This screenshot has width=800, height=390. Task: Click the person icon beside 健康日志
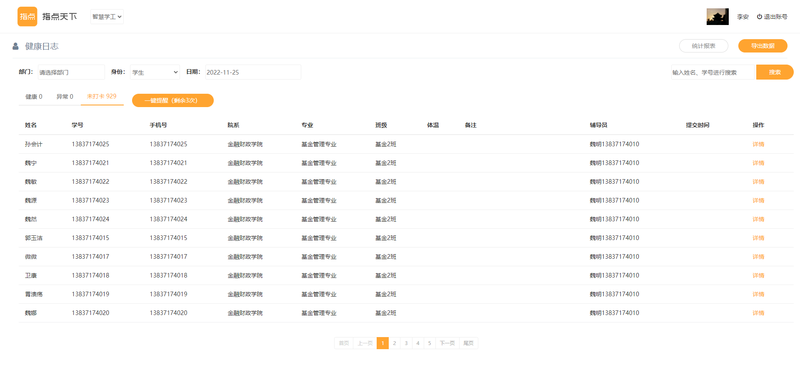pos(15,46)
